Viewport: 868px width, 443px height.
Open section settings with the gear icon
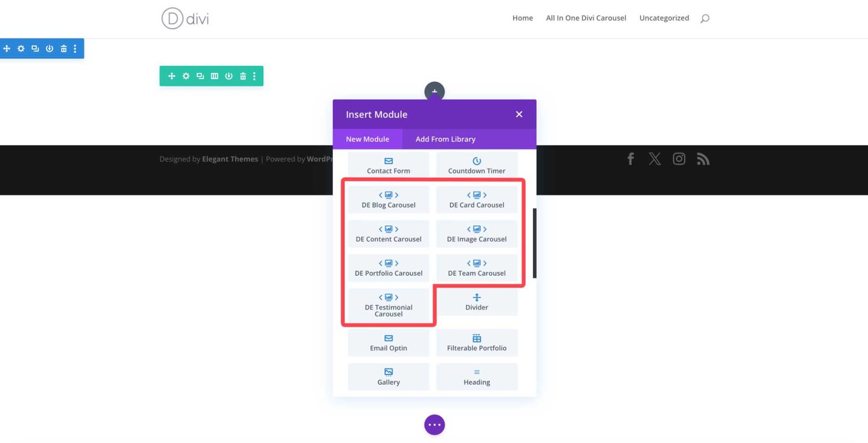[21, 49]
